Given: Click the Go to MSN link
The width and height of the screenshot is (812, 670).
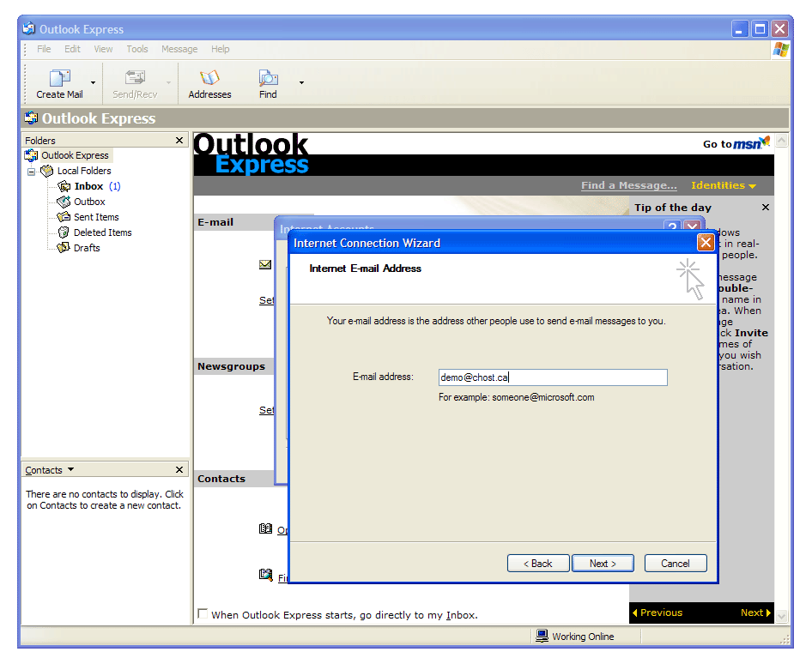Looking at the screenshot, I should coord(736,143).
